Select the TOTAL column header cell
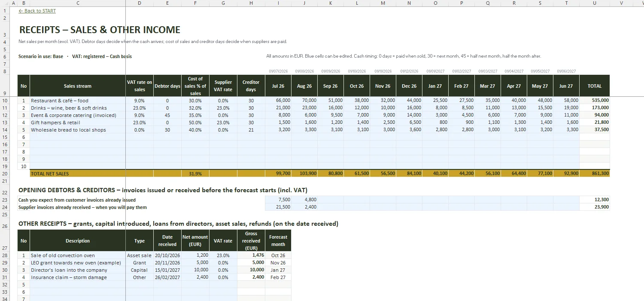The height and width of the screenshot is (301, 644). point(595,86)
